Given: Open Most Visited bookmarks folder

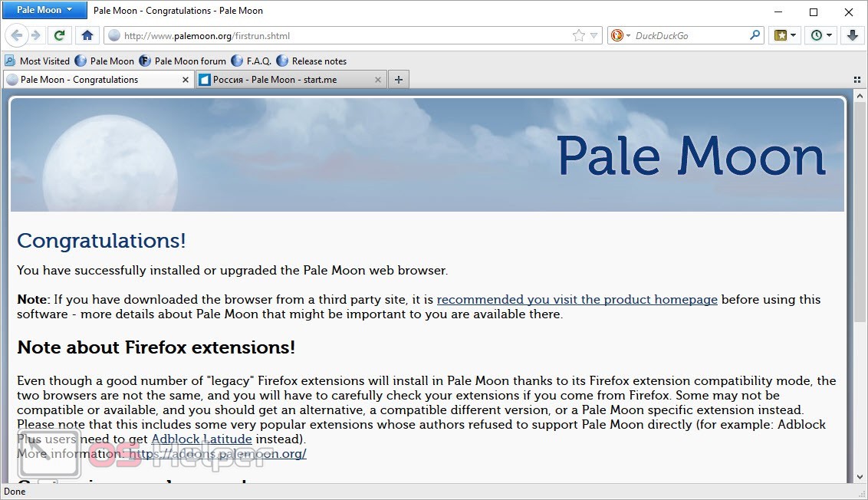Looking at the screenshot, I should coord(37,61).
